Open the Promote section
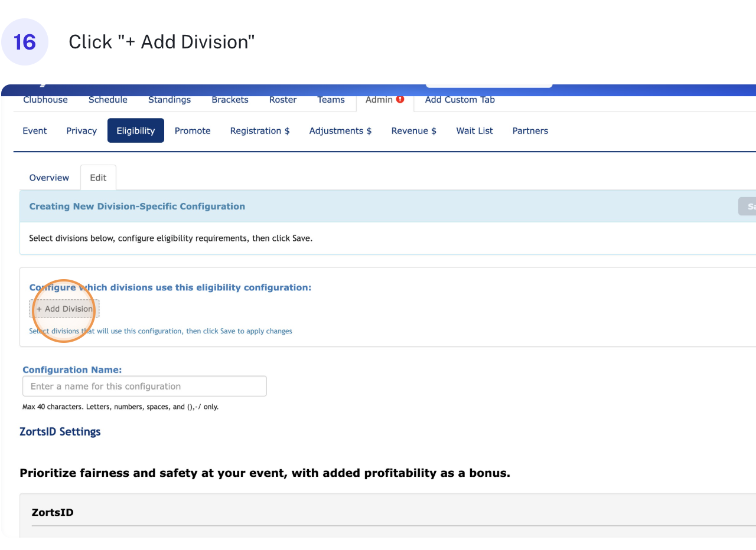 (193, 131)
